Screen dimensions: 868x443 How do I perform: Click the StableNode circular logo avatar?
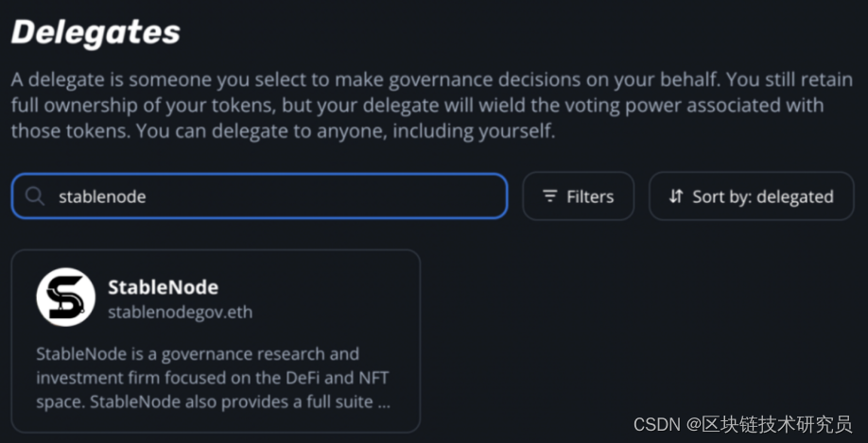coord(65,298)
